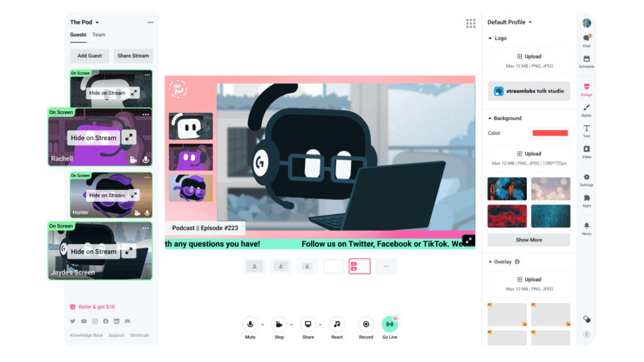
Task: Collapse the Overlay section
Action: 490,261
